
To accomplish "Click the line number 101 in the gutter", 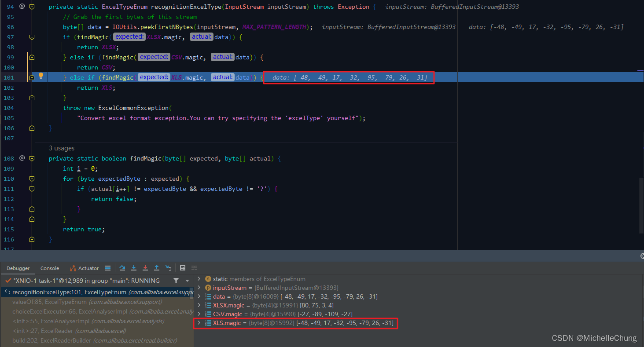I will [x=8, y=77].
